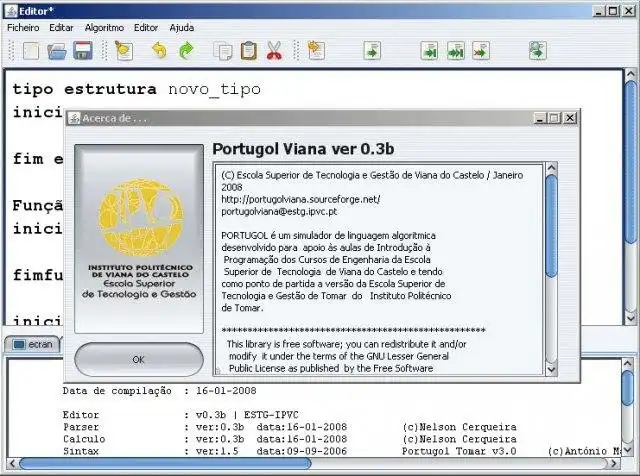Click console horizontal scrollbar thumb

pos(165,463)
